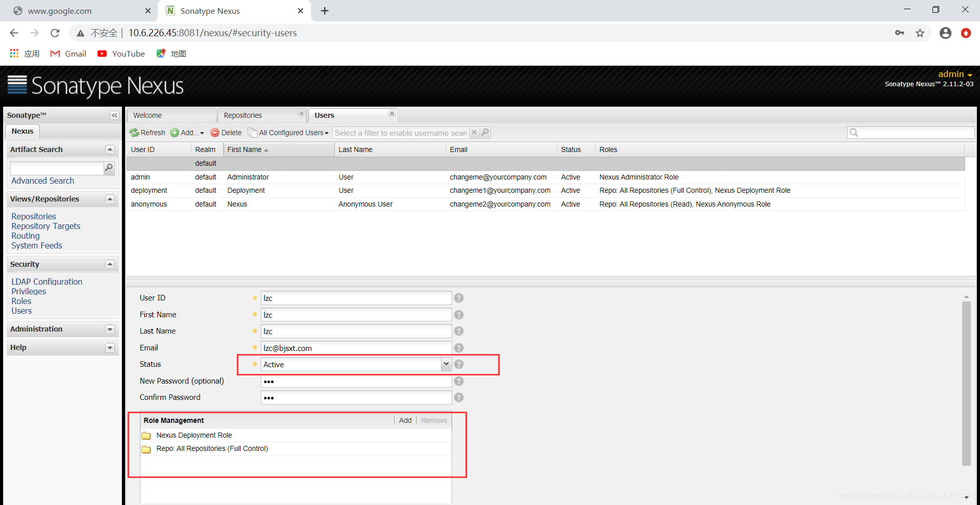This screenshot has height=505, width=980.
Task: Open the Chrome profile avatar icon
Action: pyautogui.click(x=945, y=33)
